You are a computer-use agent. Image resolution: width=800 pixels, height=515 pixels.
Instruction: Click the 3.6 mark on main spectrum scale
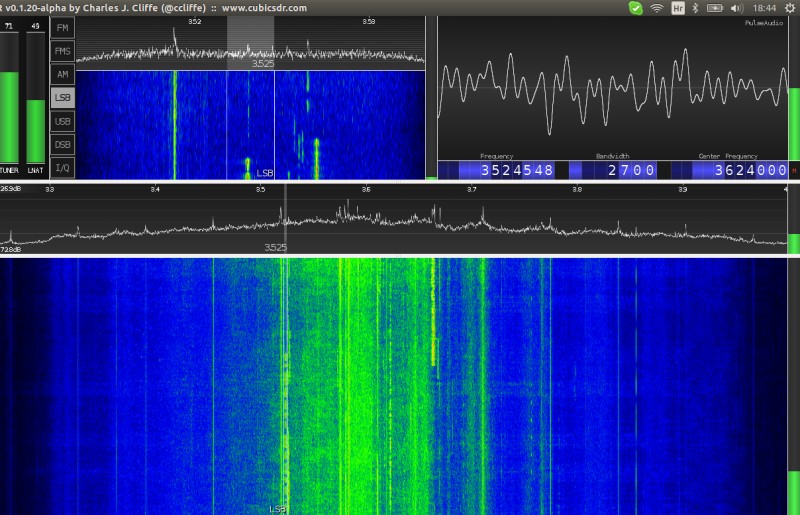coord(366,189)
